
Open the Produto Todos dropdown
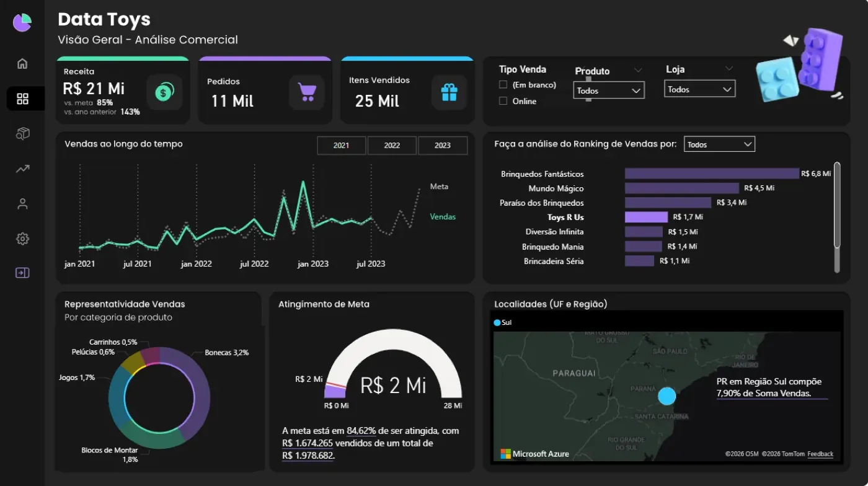(608, 91)
